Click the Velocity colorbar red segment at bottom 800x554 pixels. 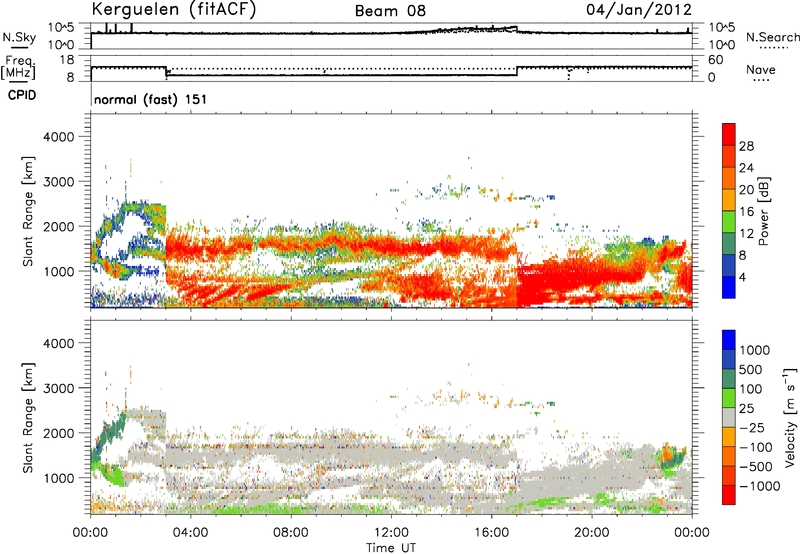click(x=729, y=495)
